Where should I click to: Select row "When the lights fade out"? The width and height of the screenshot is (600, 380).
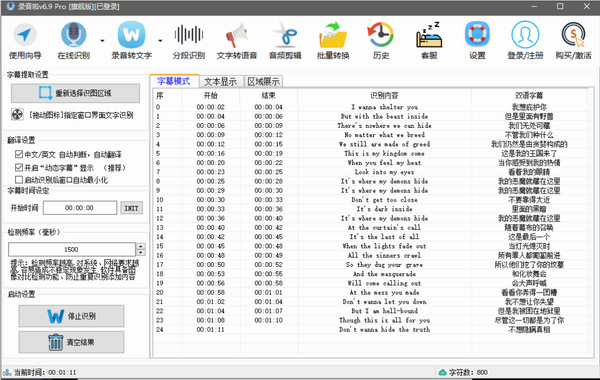coord(370,246)
